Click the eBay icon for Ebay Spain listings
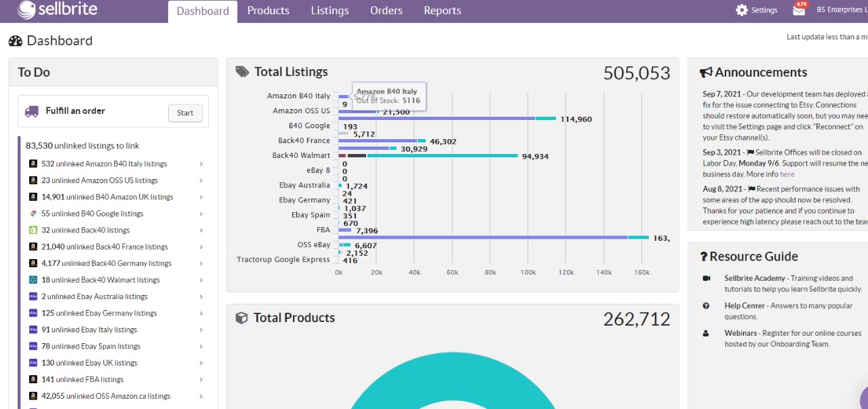Screen dimensions: 868x409 point(33,347)
